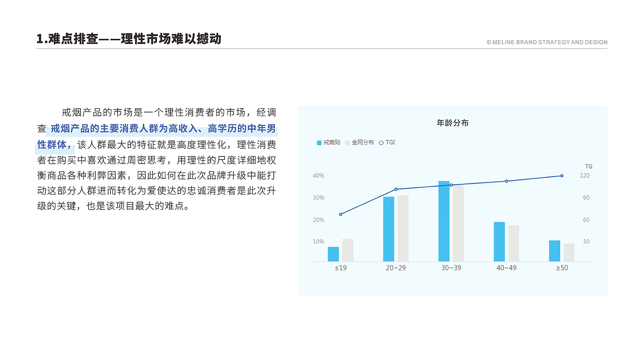Image resolution: width=644 pixels, height=362 pixels.
Task: Click the highlighted words 性群体
Action: point(51,145)
